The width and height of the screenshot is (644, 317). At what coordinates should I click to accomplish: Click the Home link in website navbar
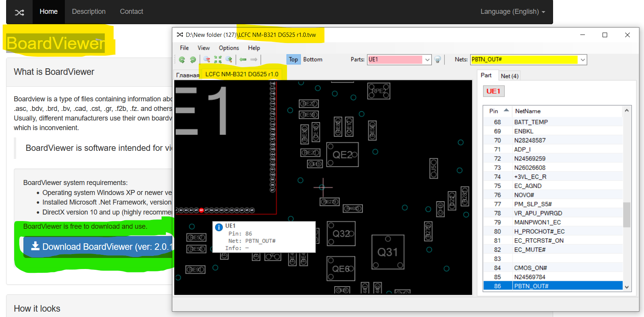click(x=49, y=12)
